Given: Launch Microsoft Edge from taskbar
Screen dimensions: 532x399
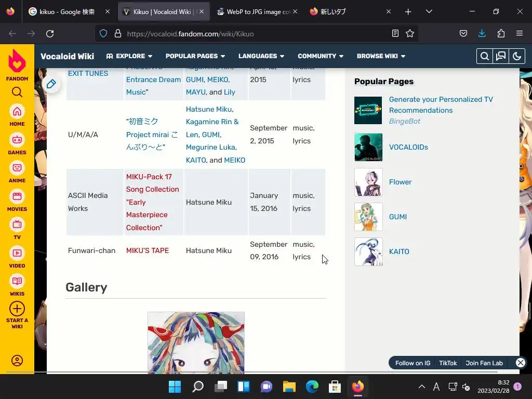Looking at the screenshot, I should point(312,387).
